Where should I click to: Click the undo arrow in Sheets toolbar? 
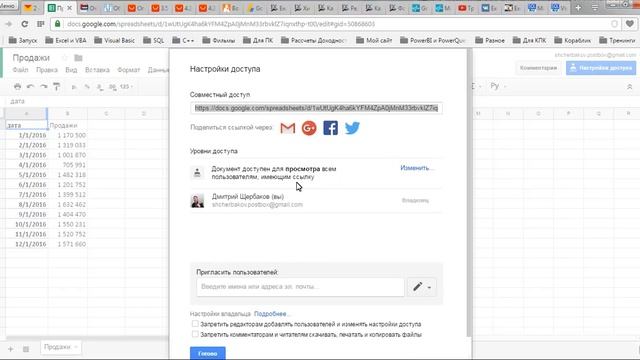30,87
